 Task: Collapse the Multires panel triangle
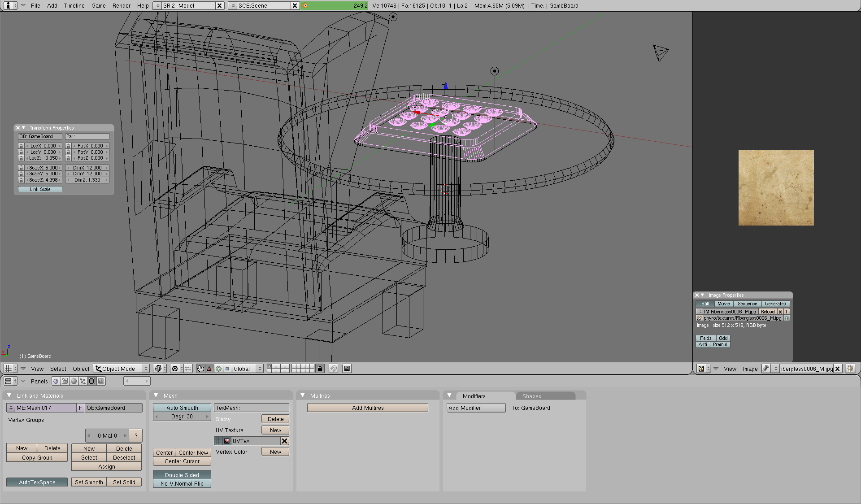(303, 395)
